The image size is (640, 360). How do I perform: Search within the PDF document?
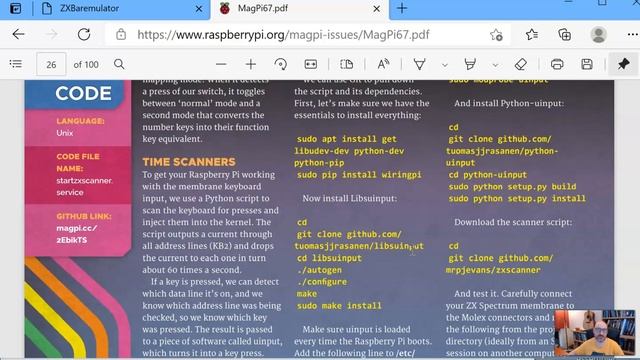click(119, 64)
